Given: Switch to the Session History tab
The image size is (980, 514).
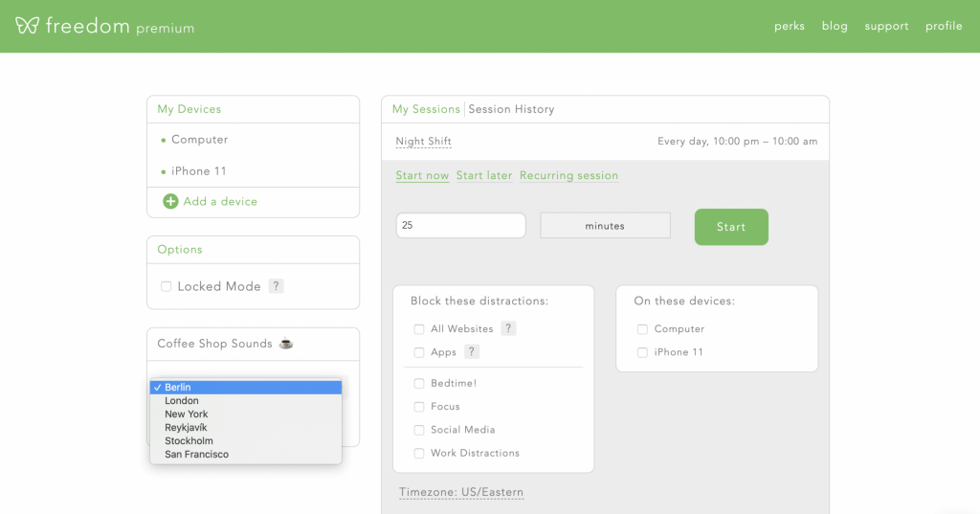Looking at the screenshot, I should 511,109.
